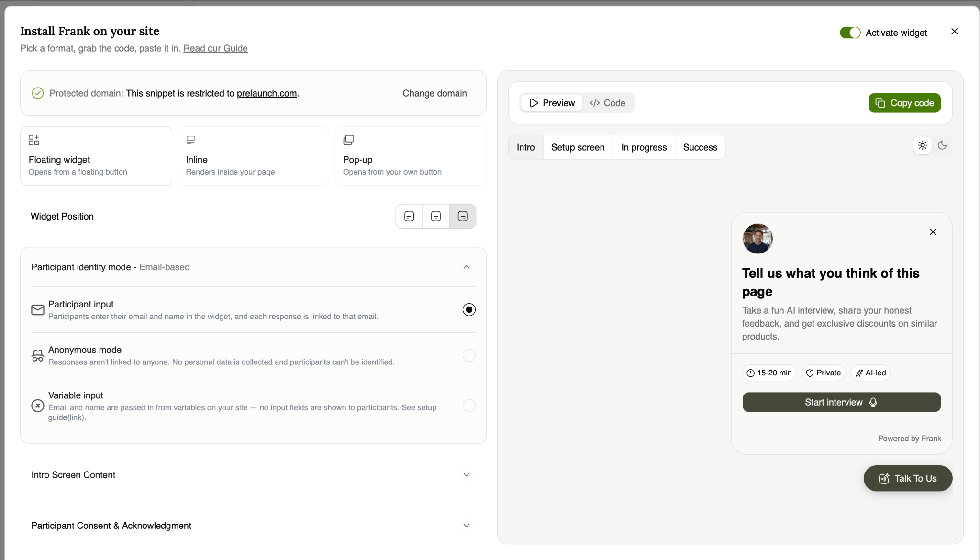Start the interview in the preview
This screenshot has height=560, width=980.
pos(841,402)
